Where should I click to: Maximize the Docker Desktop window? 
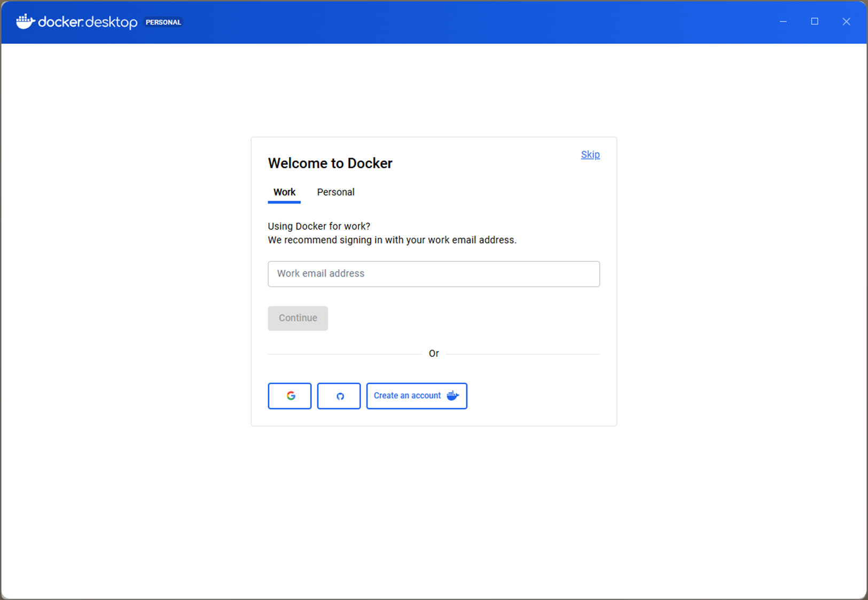[x=815, y=21]
